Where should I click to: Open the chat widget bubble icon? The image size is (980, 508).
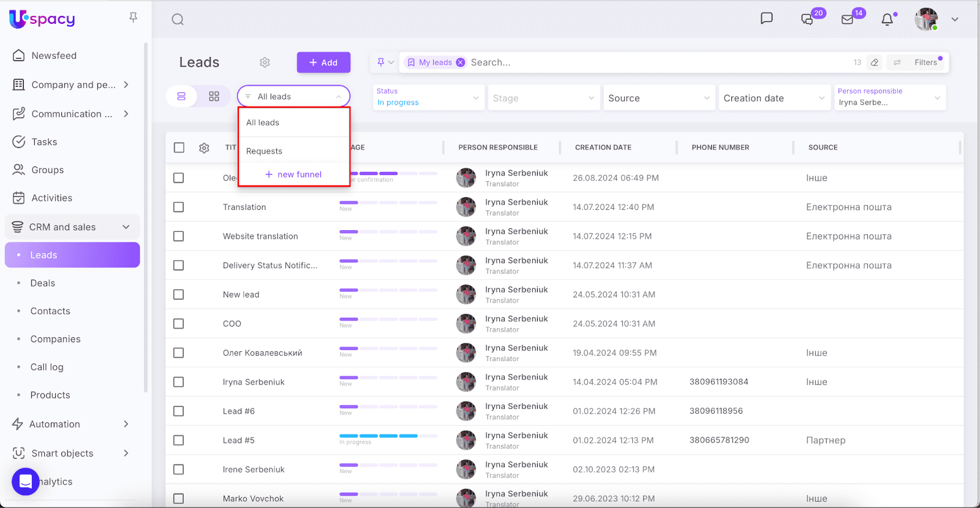(26, 482)
